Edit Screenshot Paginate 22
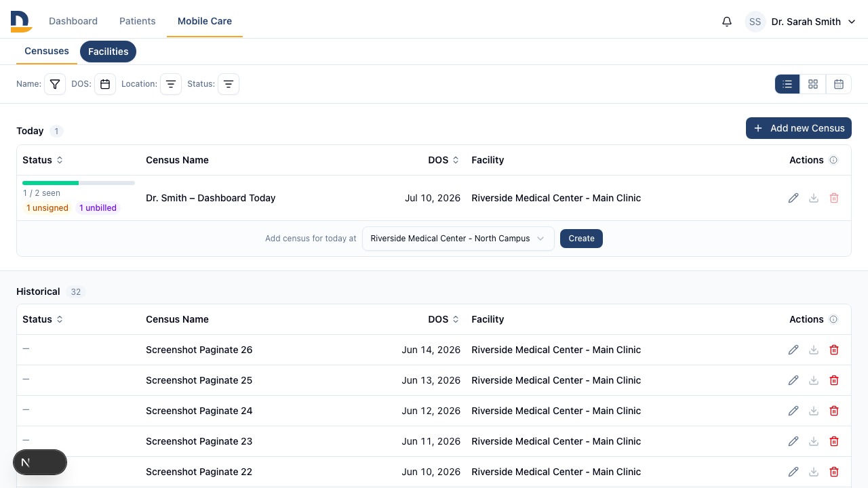 coord(793,472)
